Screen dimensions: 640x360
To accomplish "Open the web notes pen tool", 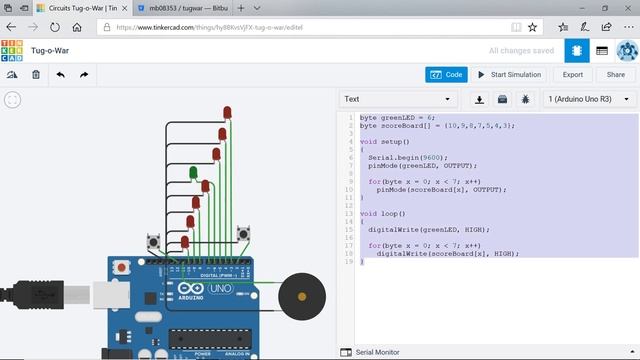I will pos(584,27).
